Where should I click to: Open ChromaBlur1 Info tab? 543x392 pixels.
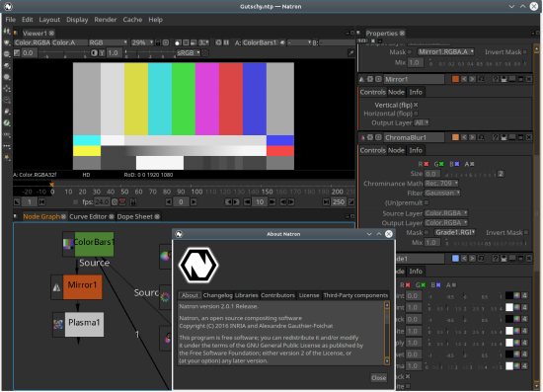coord(416,150)
